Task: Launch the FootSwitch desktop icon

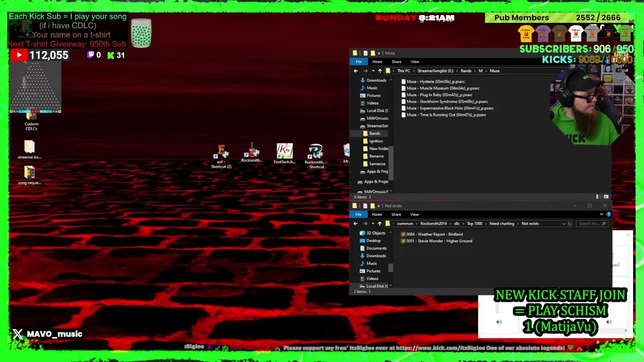Action: coord(284,154)
